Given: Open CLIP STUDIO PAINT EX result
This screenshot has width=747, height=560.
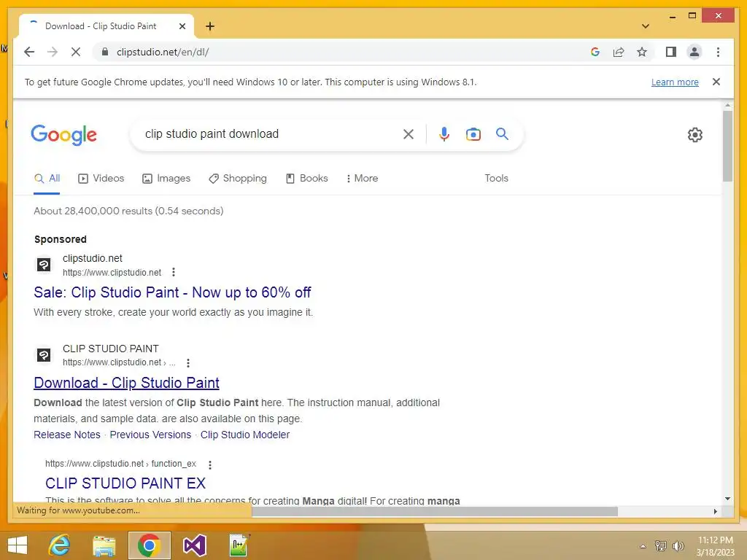Looking at the screenshot, I should 125,483.
